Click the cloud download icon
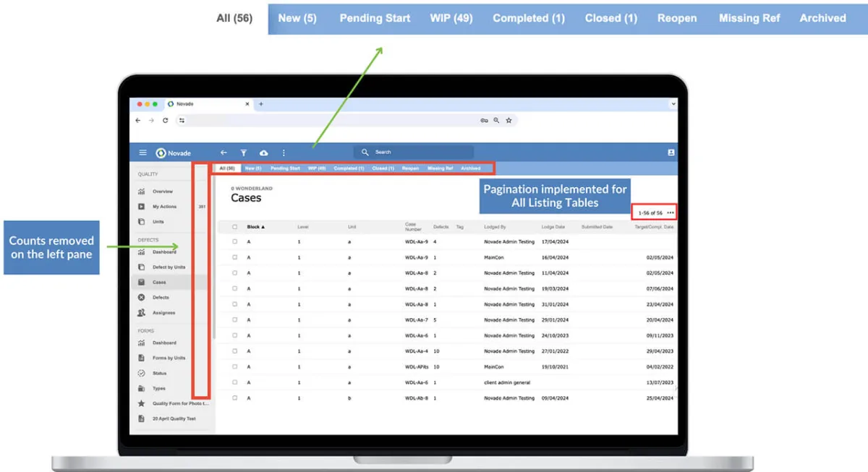The image size is (868, 472). (x=263, y=153)
